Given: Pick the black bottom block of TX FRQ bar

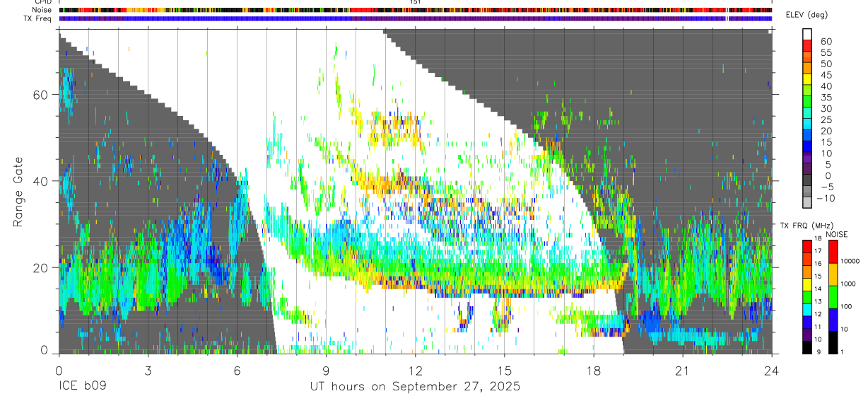Looking at the screenshot, I should point(807,347).
